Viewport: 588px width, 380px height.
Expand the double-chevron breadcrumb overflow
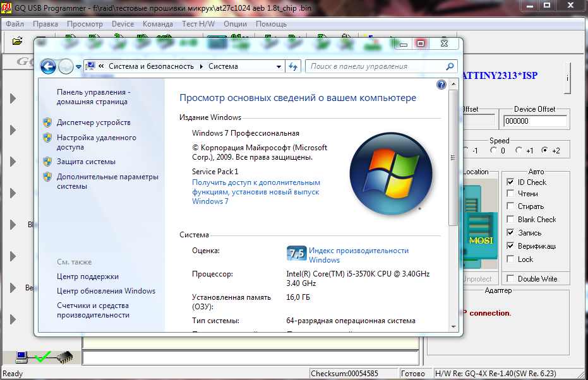(101, 66)
